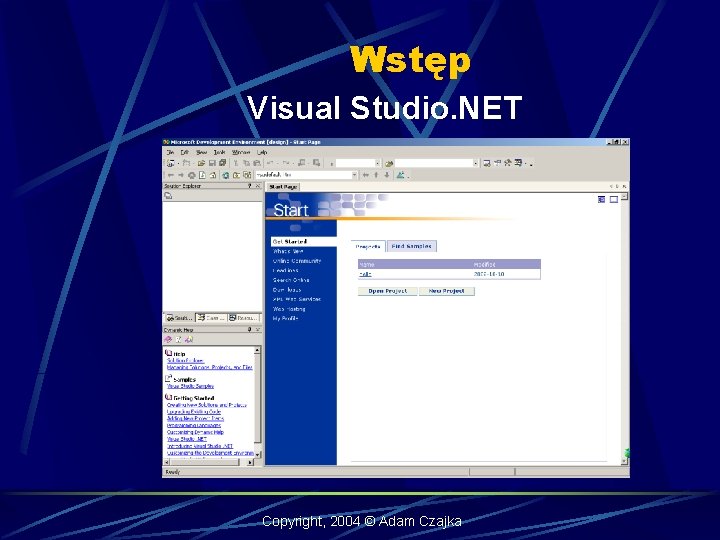Click the Save toolbar icon
720x540 pixels.
point(212,163)
